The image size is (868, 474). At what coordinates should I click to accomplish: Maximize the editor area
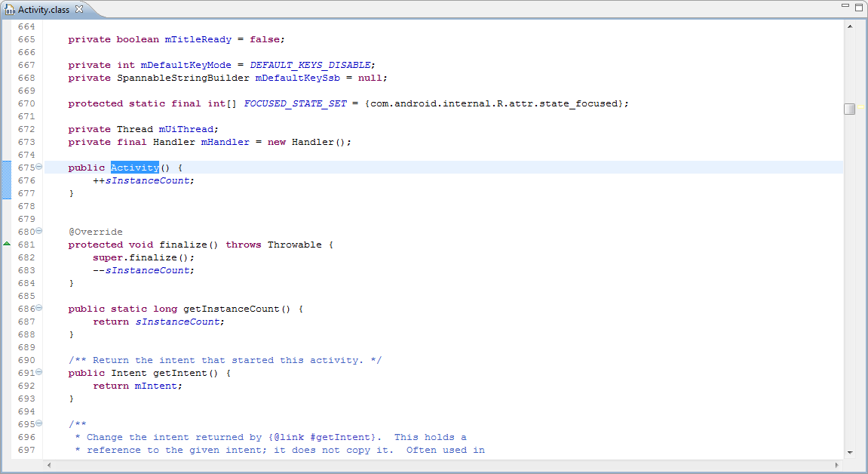click(858, 7)
